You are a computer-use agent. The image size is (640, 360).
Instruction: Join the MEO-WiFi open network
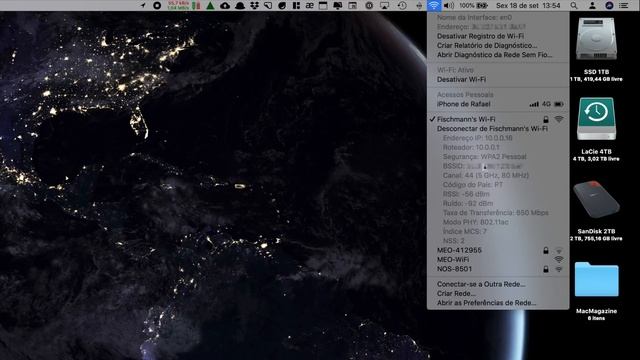[x=498, y=260]
